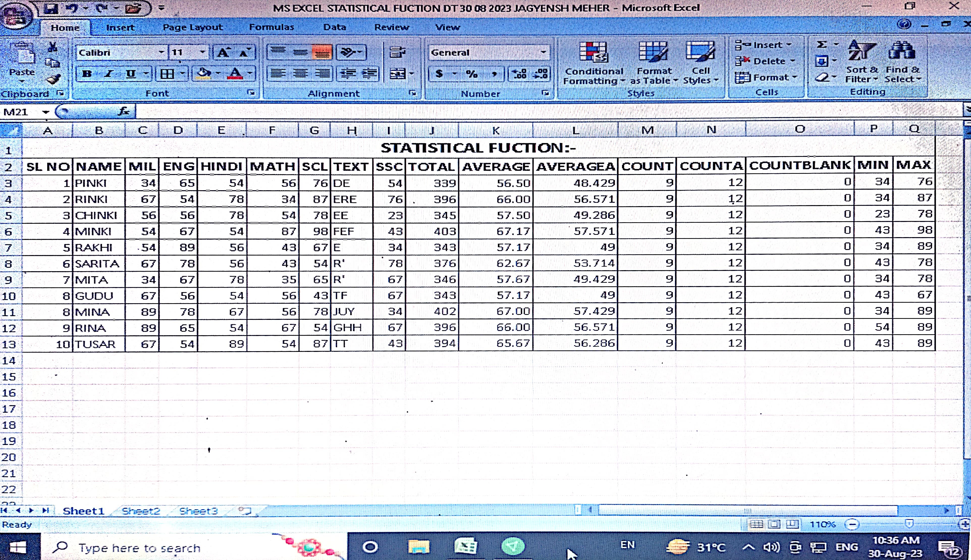Switch to Sheet2 tab
The image size is (971, 560).
(141, 511)
